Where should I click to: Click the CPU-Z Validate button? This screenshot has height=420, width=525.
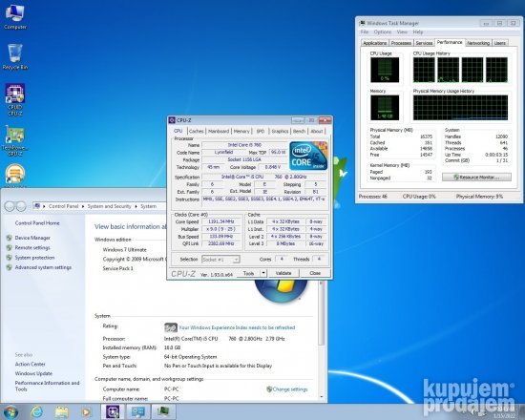[x=283, y=273]
